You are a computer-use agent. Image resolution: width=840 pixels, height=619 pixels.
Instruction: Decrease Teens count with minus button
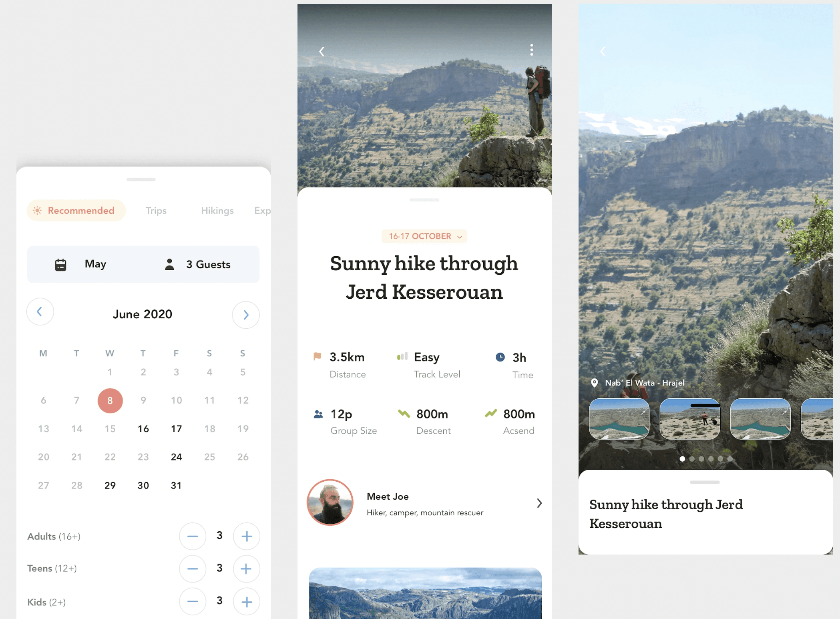click(x=193, y=569)
